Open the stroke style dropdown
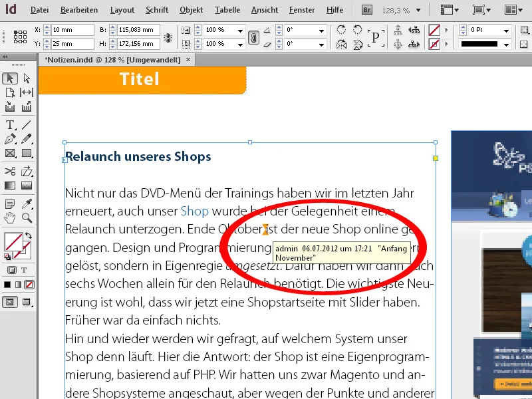 click(506, 45)
